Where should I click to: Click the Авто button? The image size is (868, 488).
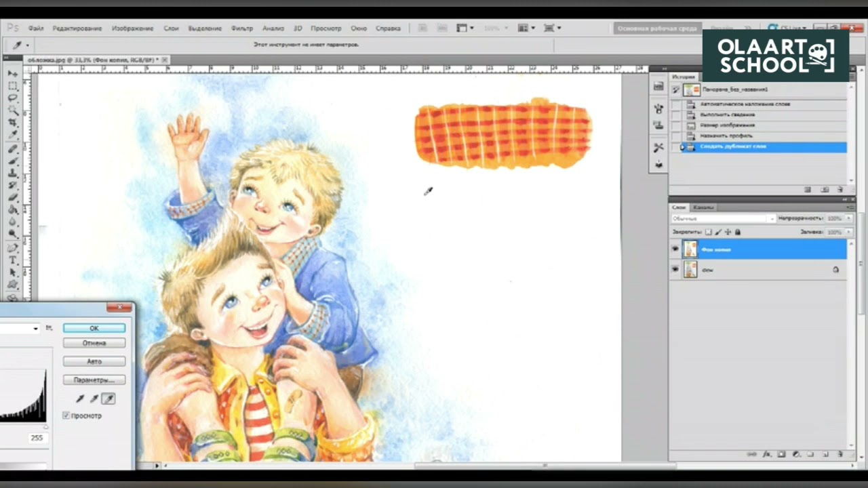(94, 361)
